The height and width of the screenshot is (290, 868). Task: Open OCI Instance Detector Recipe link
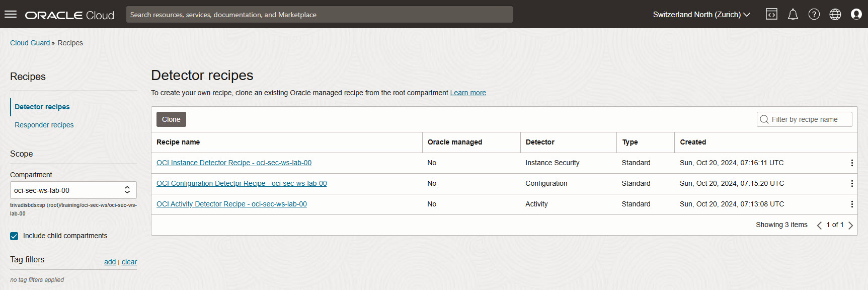[234, 163]
